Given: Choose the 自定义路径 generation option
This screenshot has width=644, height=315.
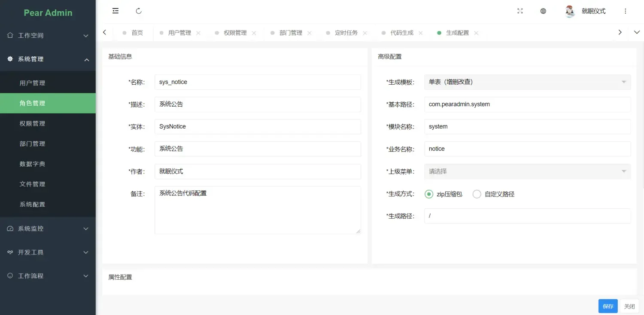Looking at the screenshot, I should 477,194.
